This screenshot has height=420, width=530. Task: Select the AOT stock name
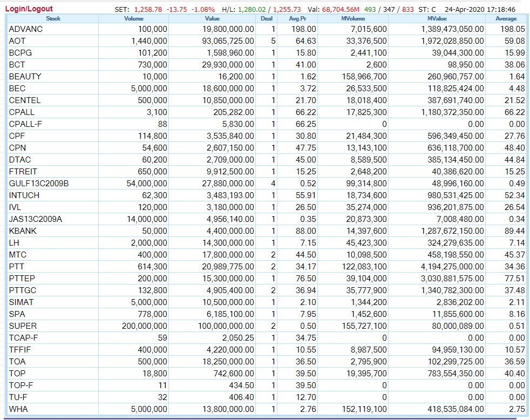17,41
